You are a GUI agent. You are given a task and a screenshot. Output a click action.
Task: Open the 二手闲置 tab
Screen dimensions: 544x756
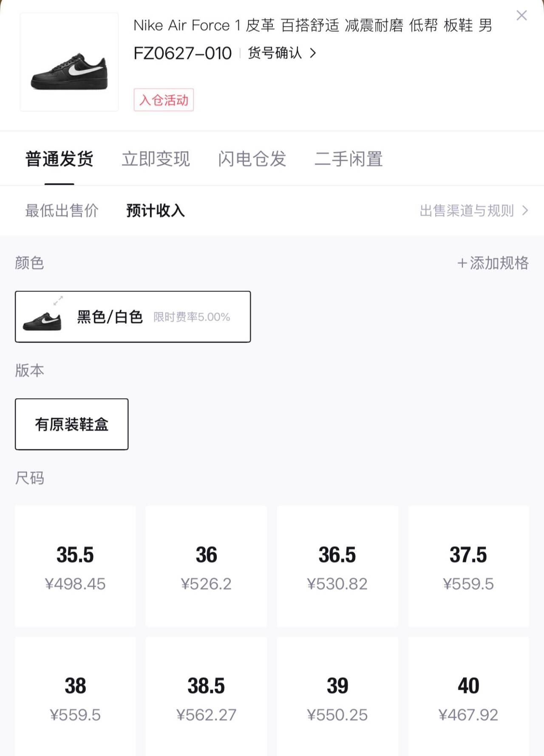(348, 159)
